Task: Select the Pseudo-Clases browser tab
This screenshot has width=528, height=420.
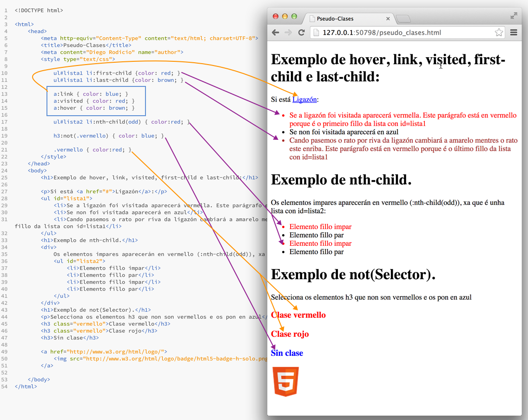Action: [344, 19]
